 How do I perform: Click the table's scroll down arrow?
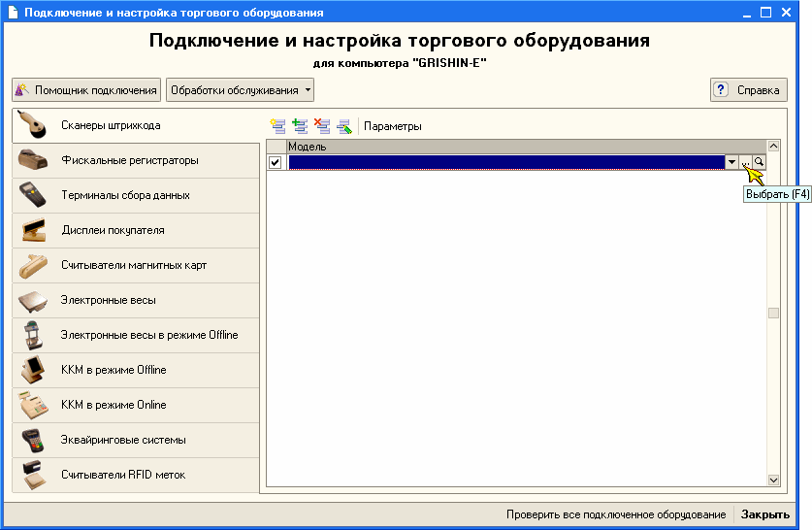(x=773, y=480)
